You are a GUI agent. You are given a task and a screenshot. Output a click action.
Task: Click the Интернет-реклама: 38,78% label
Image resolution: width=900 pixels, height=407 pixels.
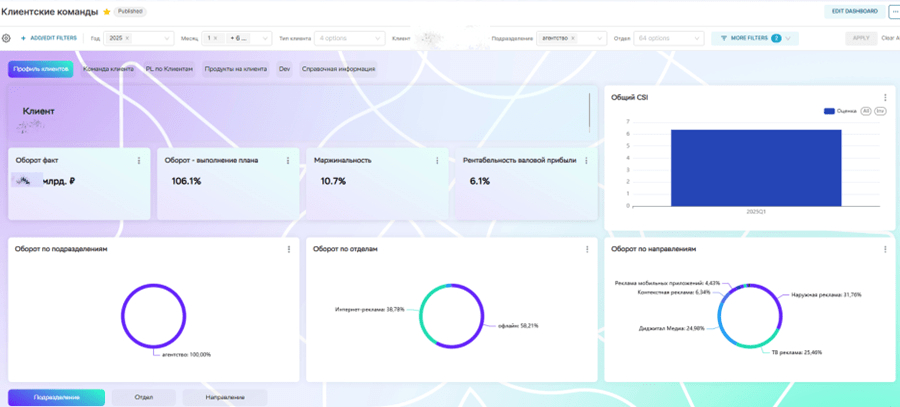point(370,309)
